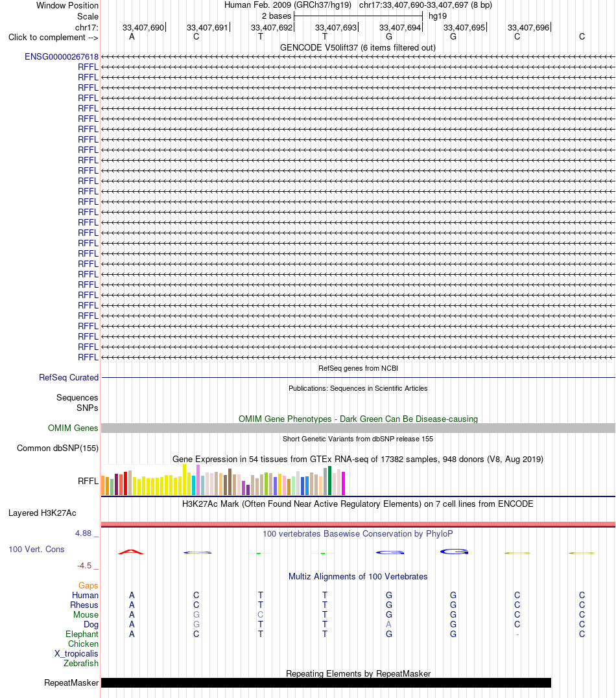Click base A in the complement sequence row
The width and height of the screenshot is (616, 698).
coord(132,37)
